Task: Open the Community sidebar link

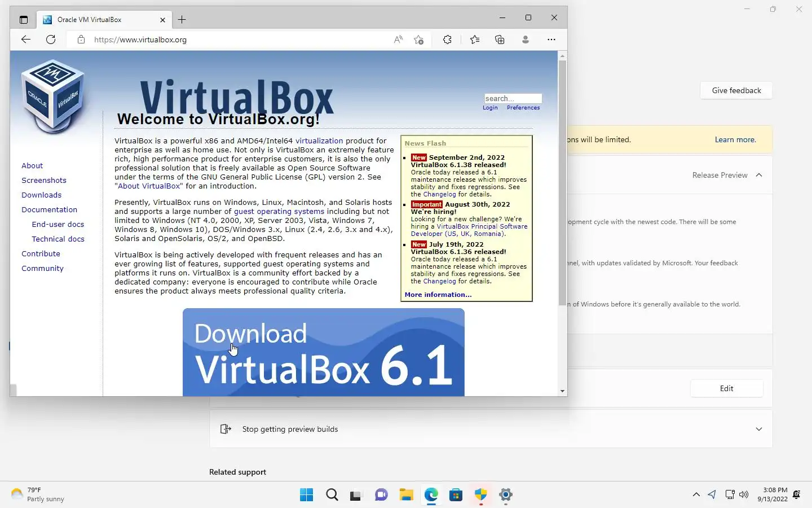Action: 42,268
